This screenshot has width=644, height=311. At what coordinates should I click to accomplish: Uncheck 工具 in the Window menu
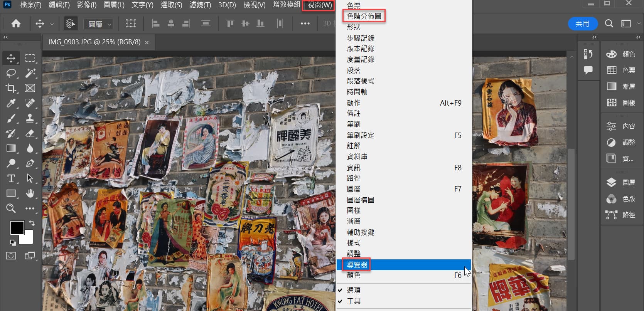tap(404, 301)
